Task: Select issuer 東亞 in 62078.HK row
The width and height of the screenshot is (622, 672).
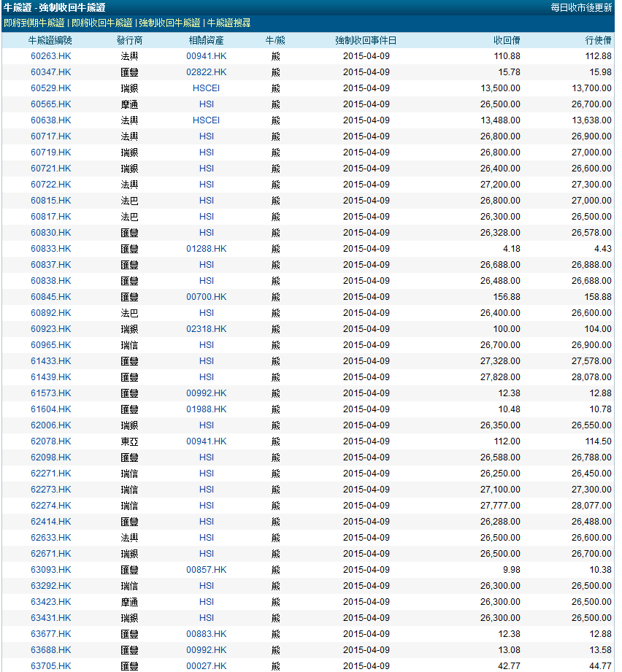Action: click(129, 441)
